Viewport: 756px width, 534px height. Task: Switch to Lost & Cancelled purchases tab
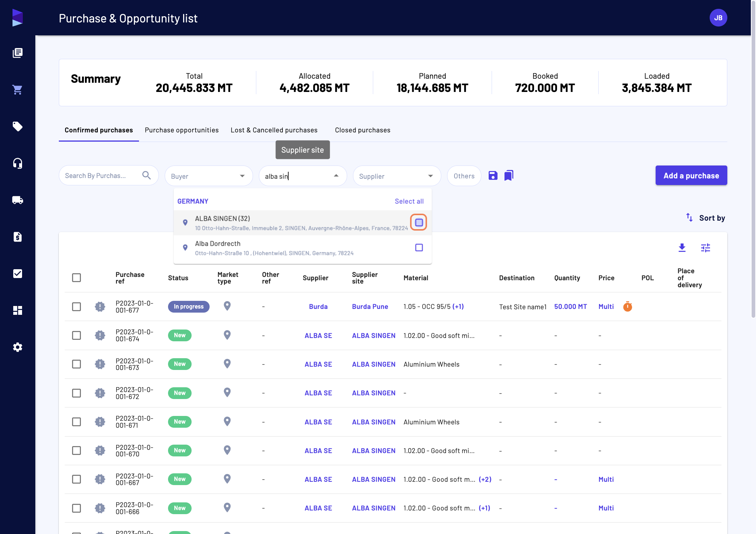pyautogui.click(x=274, y=130)
